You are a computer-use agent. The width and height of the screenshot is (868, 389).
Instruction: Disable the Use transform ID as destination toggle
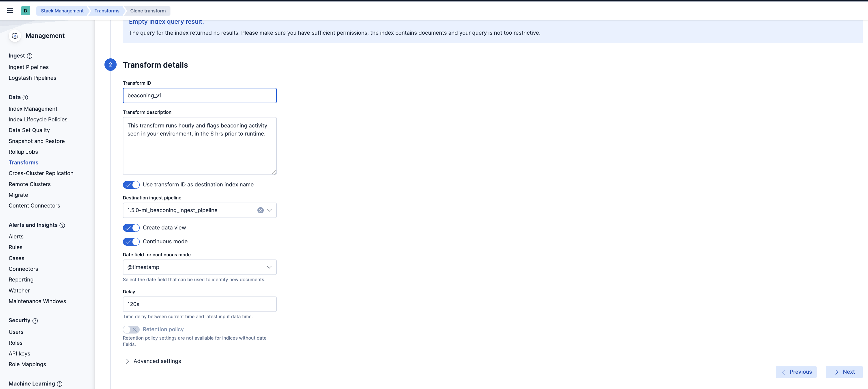131,185
